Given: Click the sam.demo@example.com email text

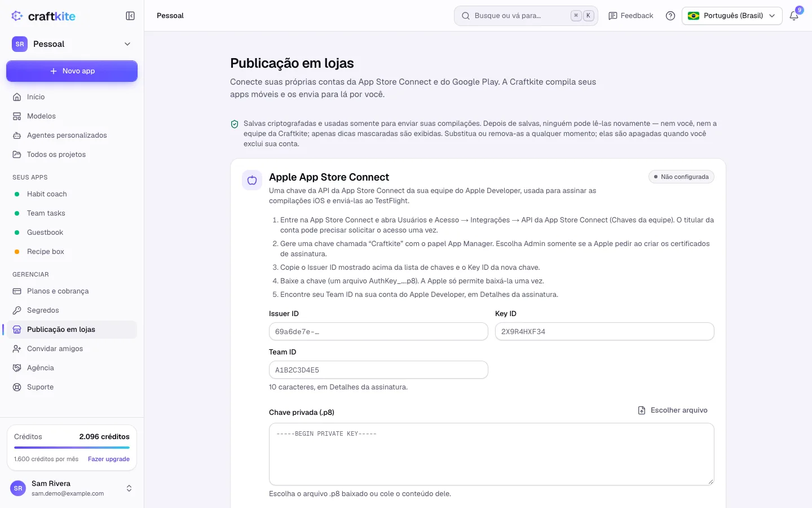Looking at the screenshot, I should click(x=68, y=493).
